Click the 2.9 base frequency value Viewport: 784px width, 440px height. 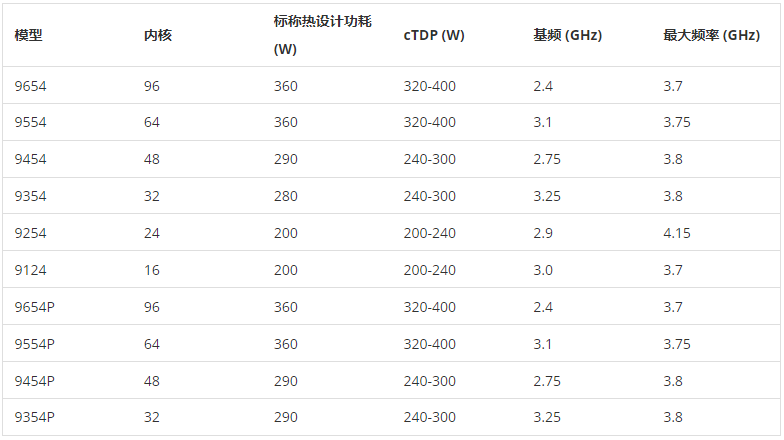(x=542, y=233)
